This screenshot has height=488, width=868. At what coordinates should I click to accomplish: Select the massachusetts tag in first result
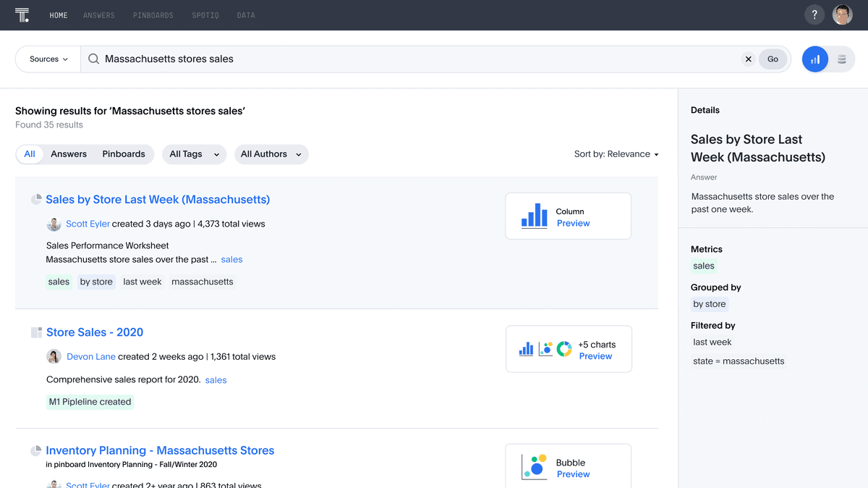[203, 282]
